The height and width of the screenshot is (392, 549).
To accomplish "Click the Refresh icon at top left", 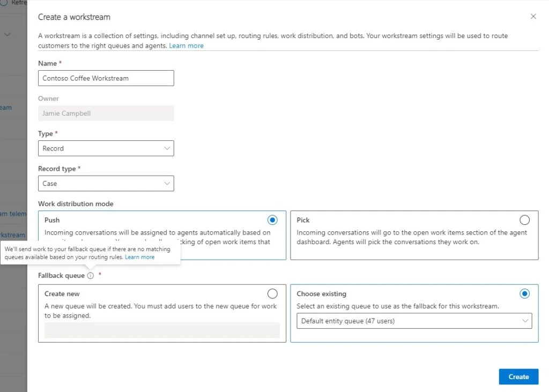I will pos(4,3).
